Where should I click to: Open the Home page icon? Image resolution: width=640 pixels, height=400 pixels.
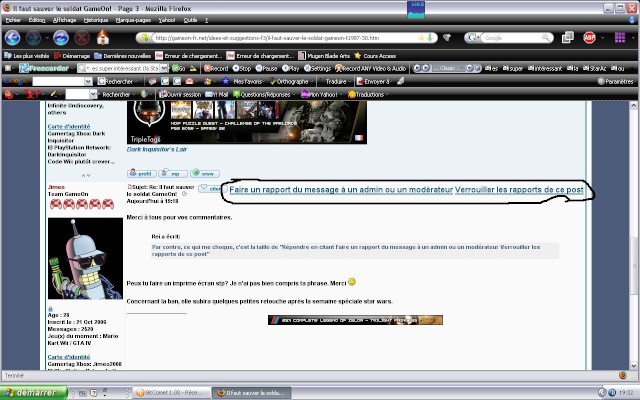(x=103, y=38)
